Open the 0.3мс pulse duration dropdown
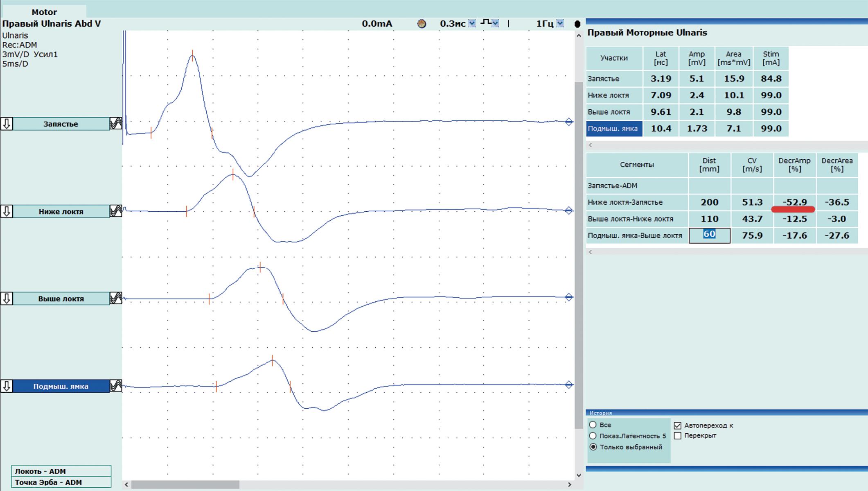The image size is (868, 491). [x=472, y=23]
